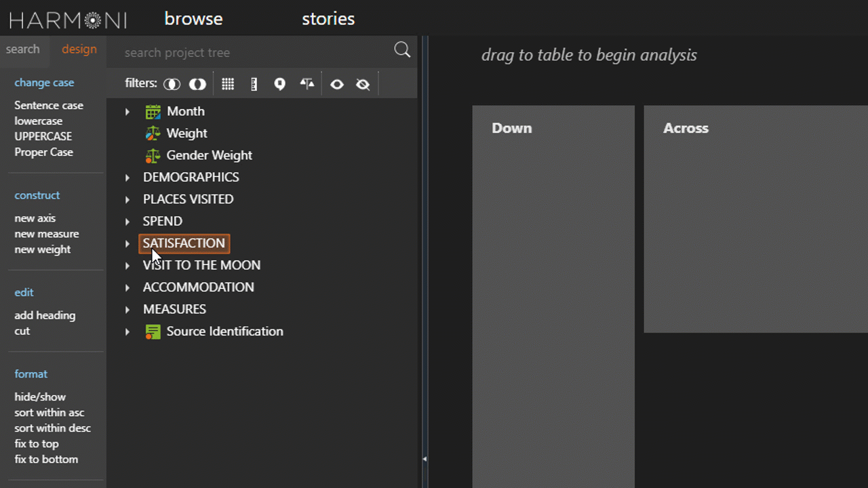
Task: Click the panel collapse arrow on the divider
Action: pyautogui.click(x=425, y=459)
